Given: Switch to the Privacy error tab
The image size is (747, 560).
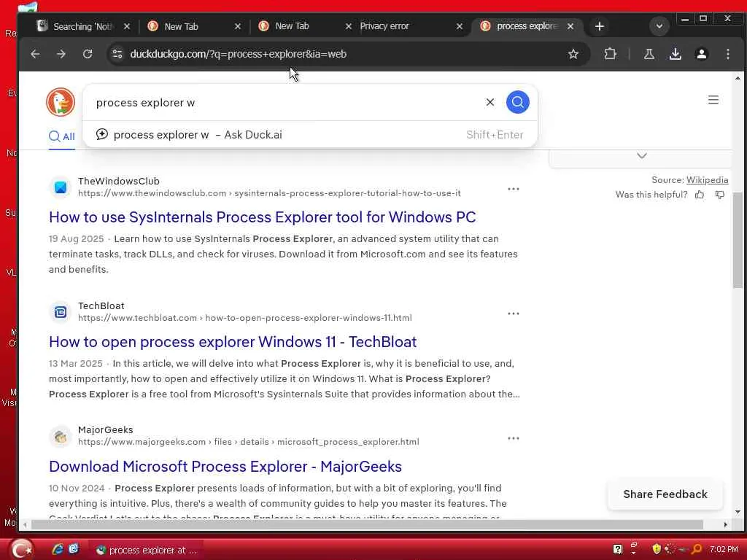Looking at the screenshot, I should click(384, 26).
